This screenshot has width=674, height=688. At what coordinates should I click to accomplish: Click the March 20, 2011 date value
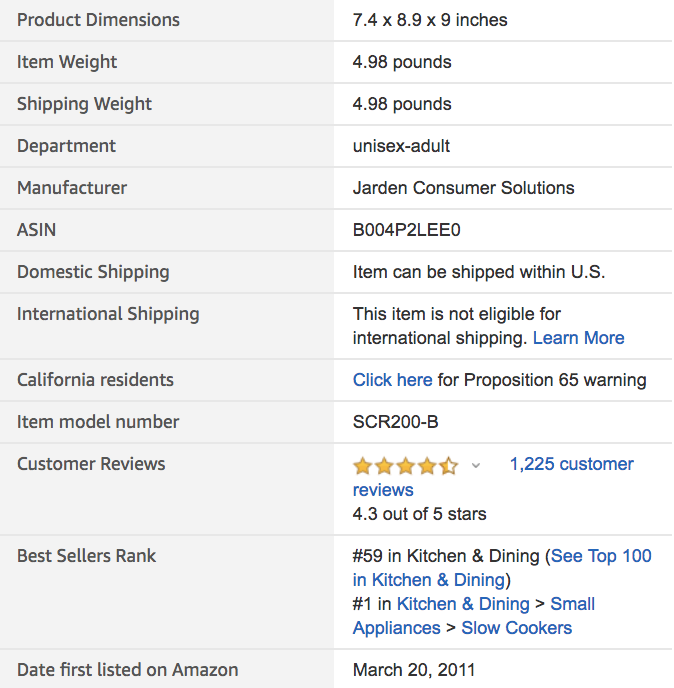click(x=414, y=670)
